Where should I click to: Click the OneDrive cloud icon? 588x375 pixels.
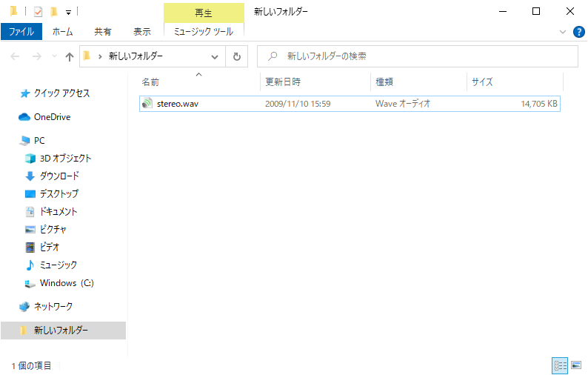coord(24,117)
